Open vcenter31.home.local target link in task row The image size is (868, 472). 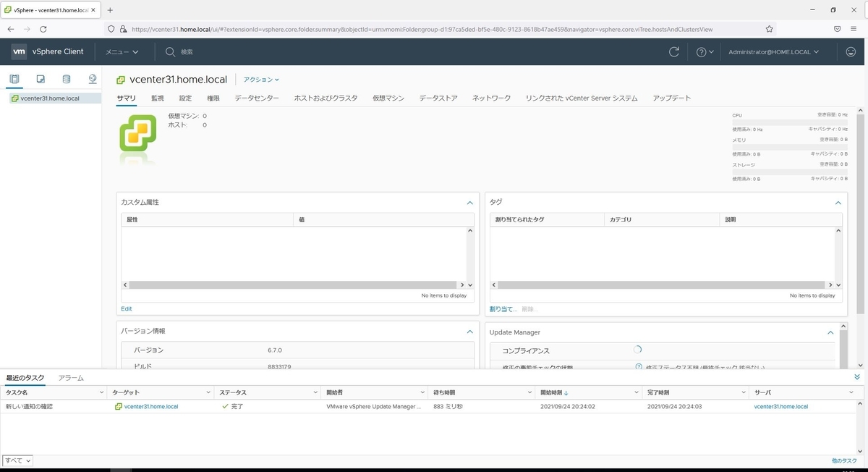pos(151,407)
